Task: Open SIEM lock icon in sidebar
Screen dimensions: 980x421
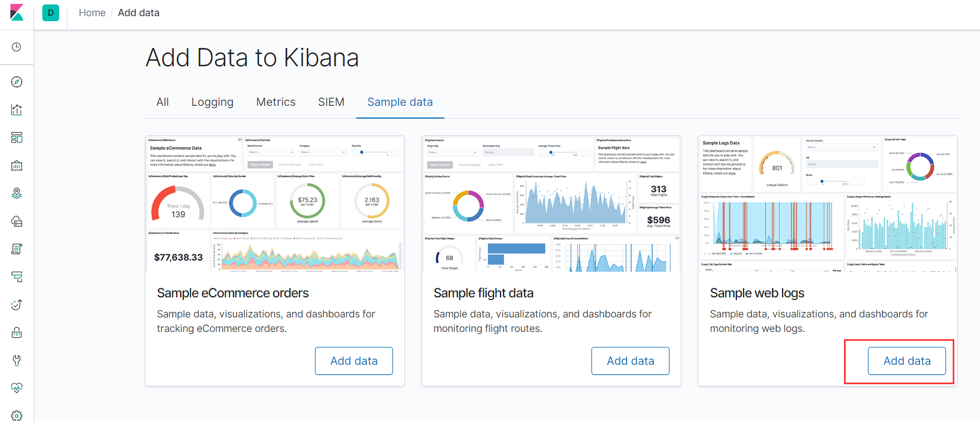Action: pos(17,332)
